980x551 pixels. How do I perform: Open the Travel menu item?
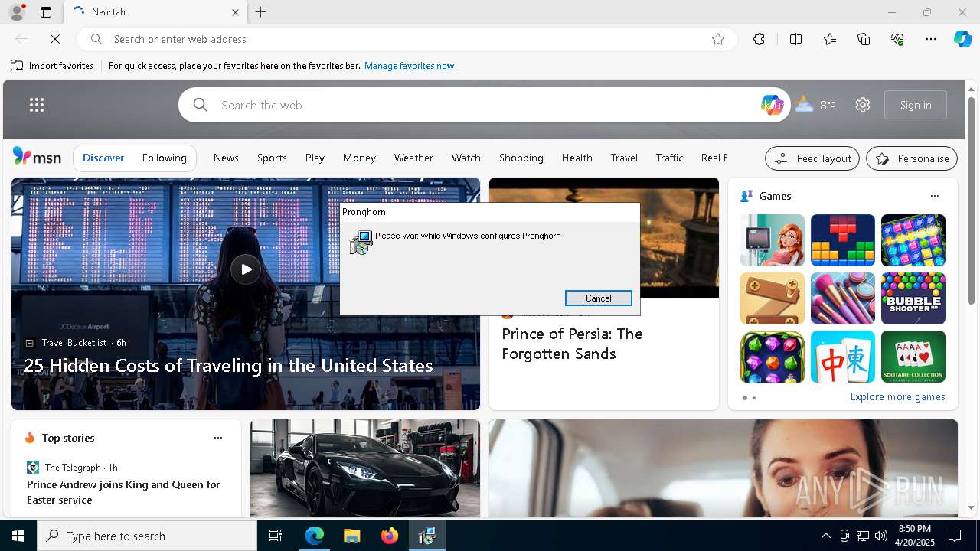click(624, 158)
